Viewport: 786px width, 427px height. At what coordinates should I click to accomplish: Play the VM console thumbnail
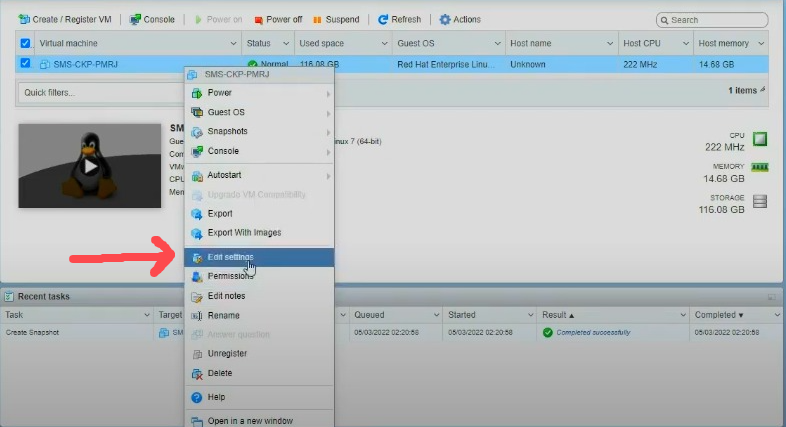pos(90,166)
